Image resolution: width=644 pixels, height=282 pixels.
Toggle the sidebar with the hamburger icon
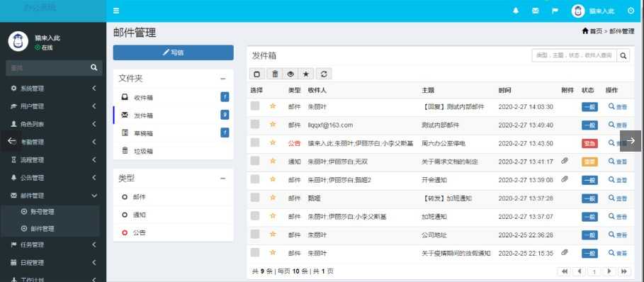pos(116,11)
